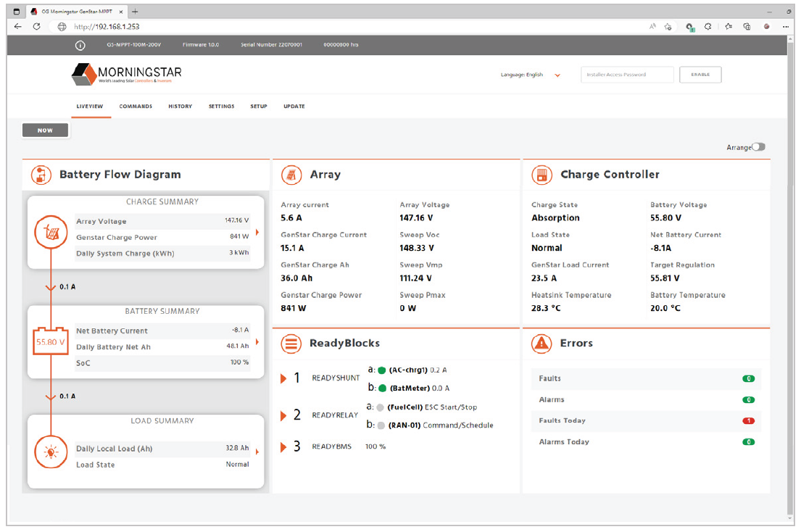Click the solar panel icon in Charge Summary
The height and width of the screenshot is (532, 801).
[49, 232]
